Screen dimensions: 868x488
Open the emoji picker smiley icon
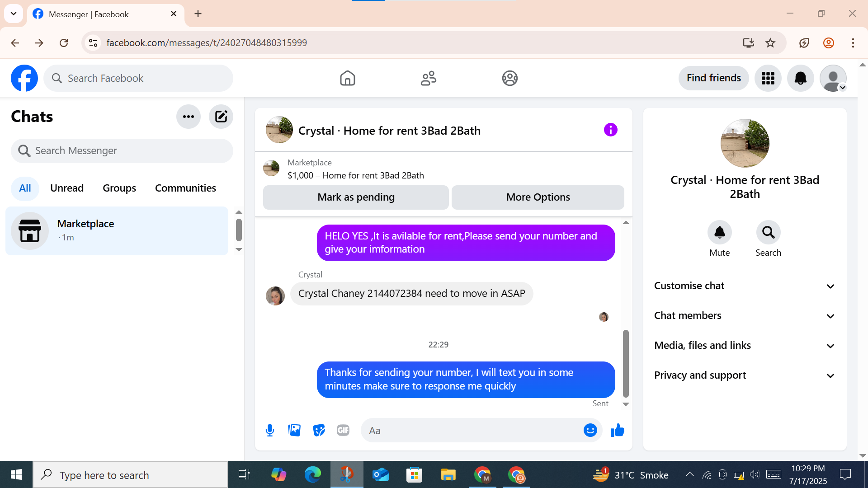tap(590, 430)
